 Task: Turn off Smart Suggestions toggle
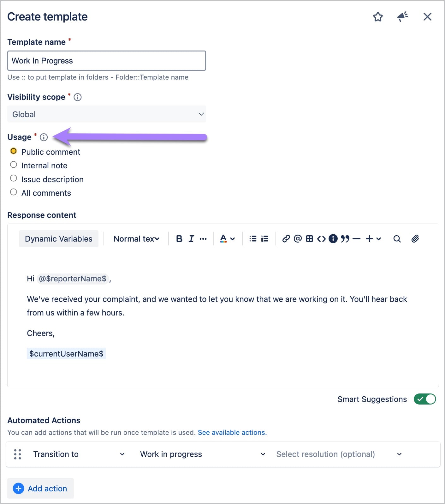[425, 399]
